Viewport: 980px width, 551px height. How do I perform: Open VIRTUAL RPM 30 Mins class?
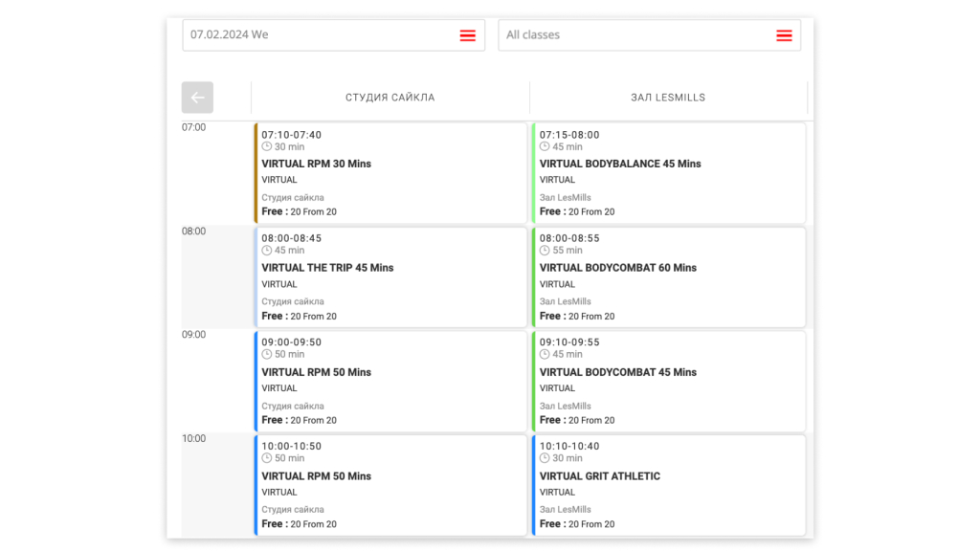coord(316,164)
